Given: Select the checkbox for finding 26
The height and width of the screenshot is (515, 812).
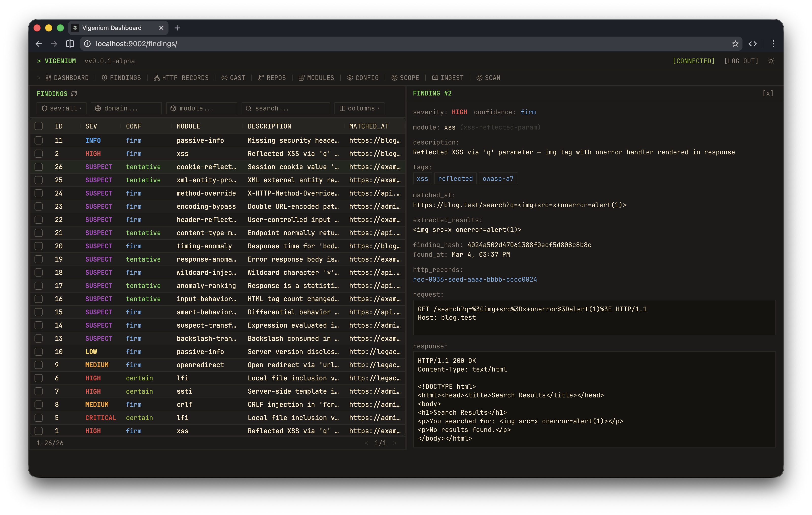Looking at the screenshot, I should [38, 167].
